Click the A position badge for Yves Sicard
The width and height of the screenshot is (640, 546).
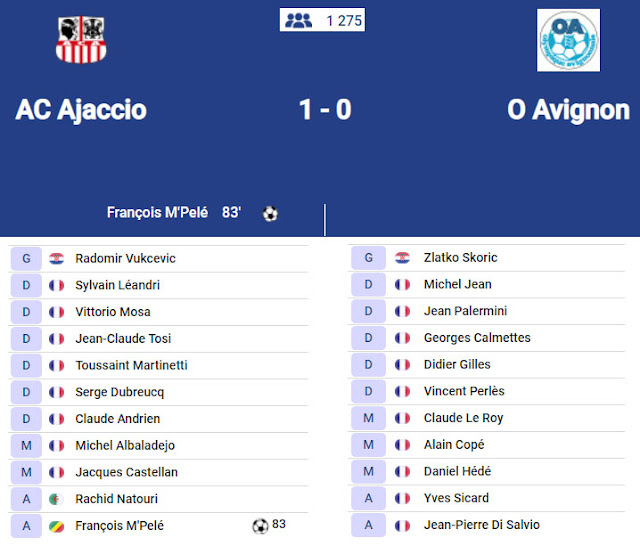point(368,498)
